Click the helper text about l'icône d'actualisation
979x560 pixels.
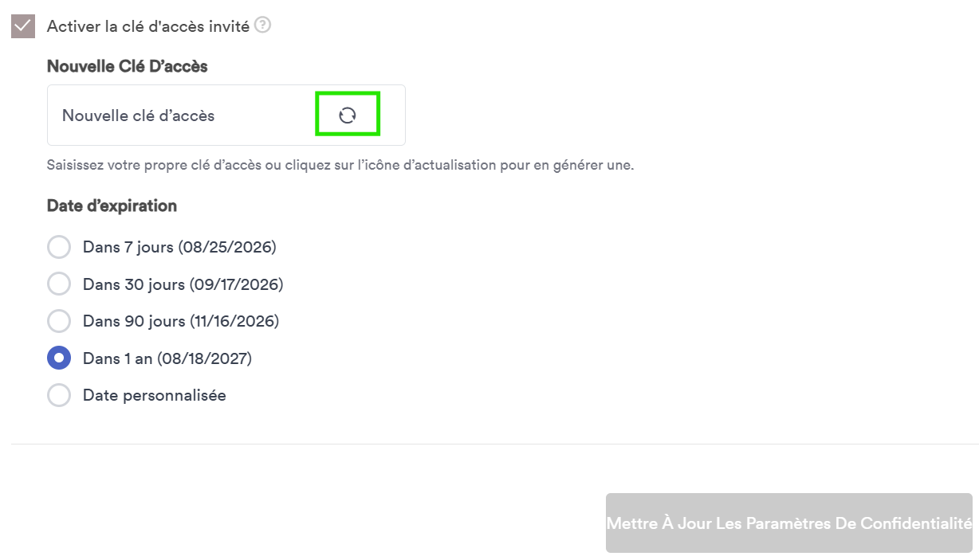[x=340, y=166]
